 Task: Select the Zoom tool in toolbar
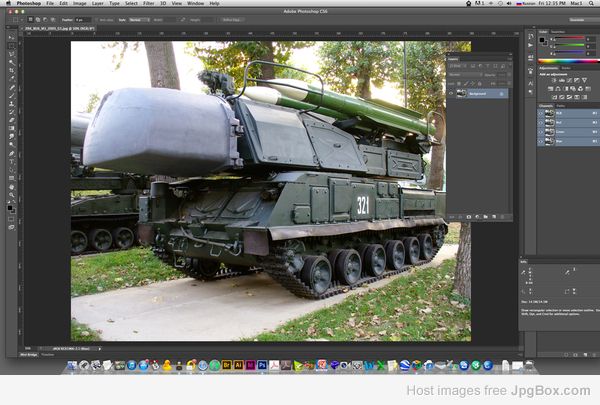pos(12,195)
